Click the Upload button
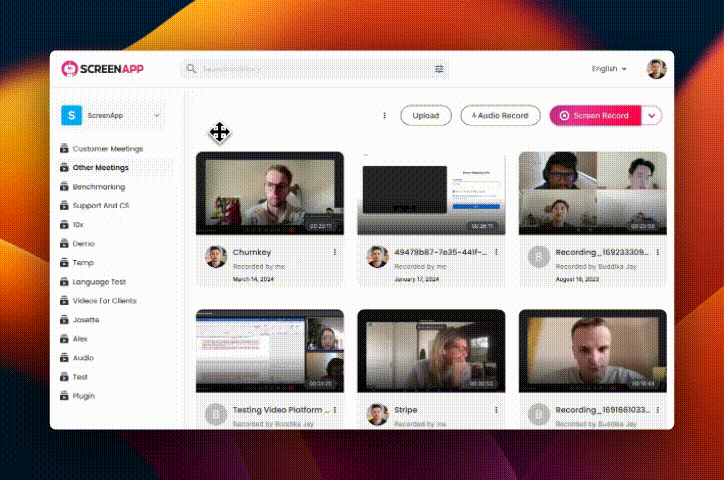Screen dimensions: 724x480 426,116
